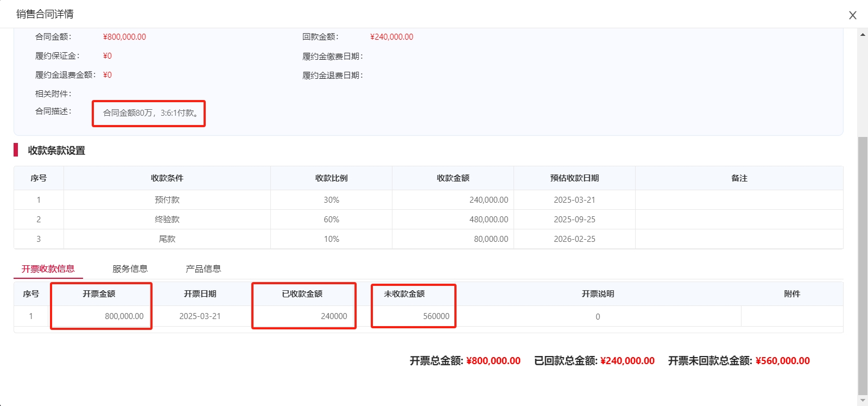Select the 预付款 row condition cell
Viewport: 868px width, 406px height.
167,200
